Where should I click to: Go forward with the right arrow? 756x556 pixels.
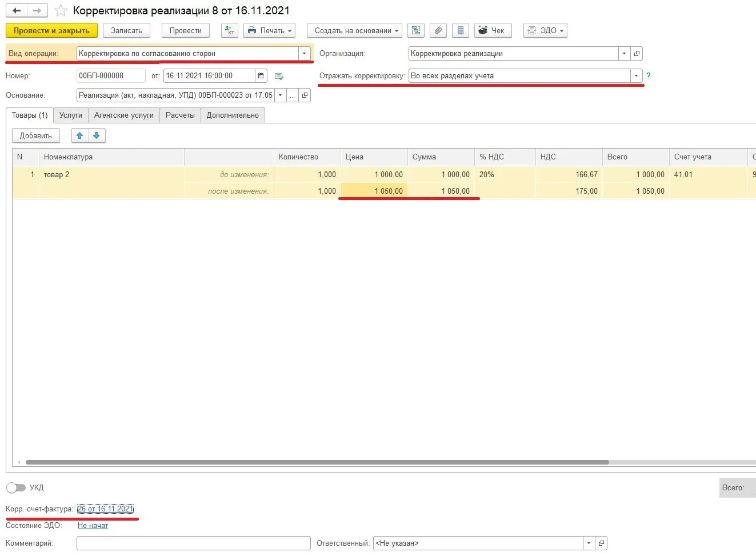37,10
